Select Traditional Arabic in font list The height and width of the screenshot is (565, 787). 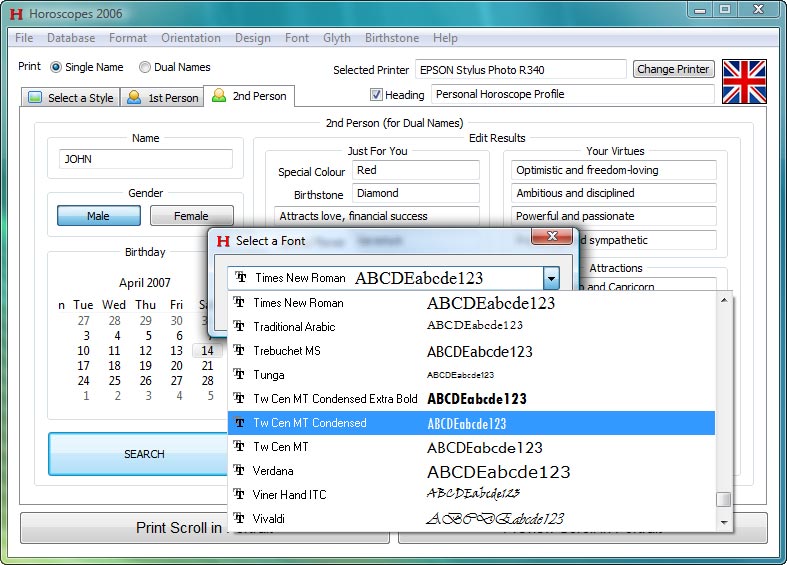471,327
